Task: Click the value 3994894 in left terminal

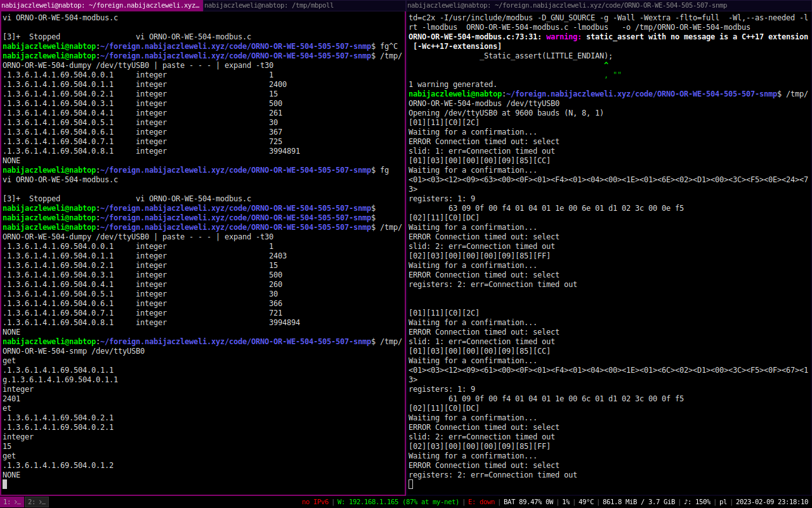Action: [x=284, y=323]
